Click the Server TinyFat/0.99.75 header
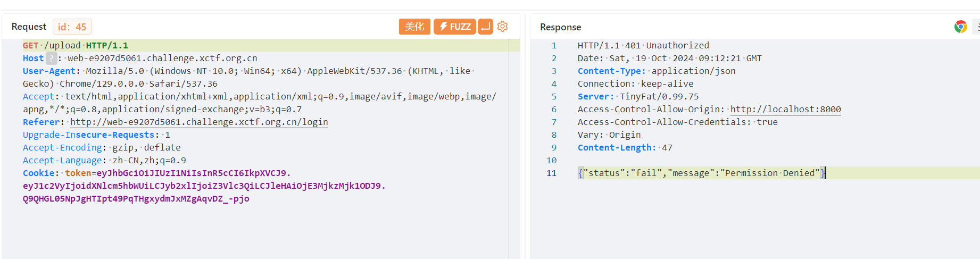980x259 pixels. (638, 96)
